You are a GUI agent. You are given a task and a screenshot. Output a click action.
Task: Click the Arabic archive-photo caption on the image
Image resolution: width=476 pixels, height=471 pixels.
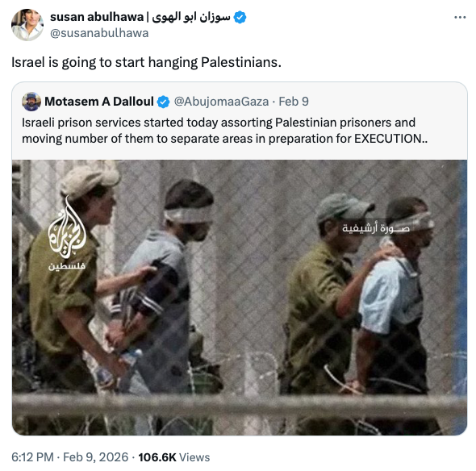(x=376, y=228)
